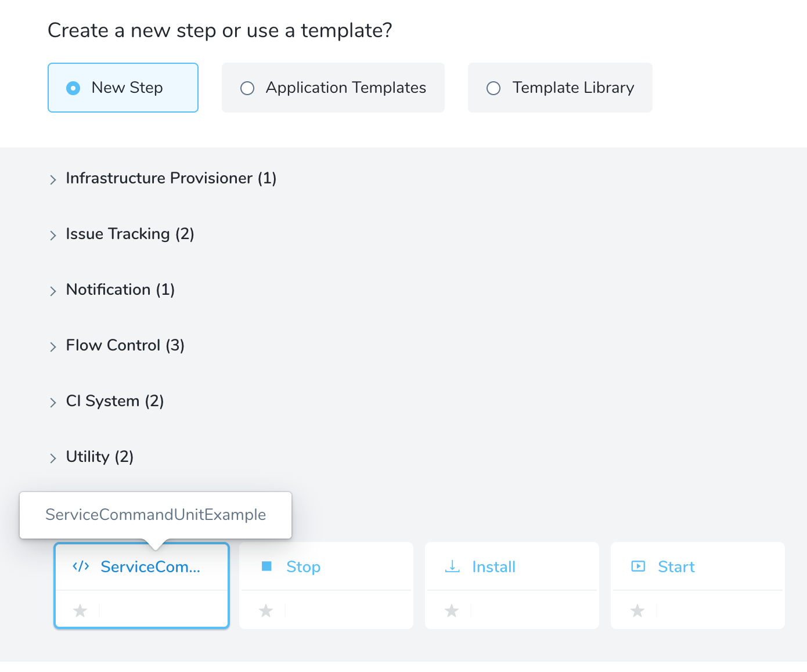Favorite the Install card with star

tap(452, 610)
